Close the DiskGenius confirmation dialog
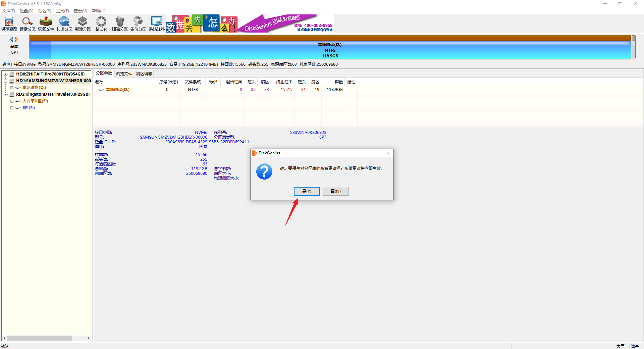 pos(388,153)
